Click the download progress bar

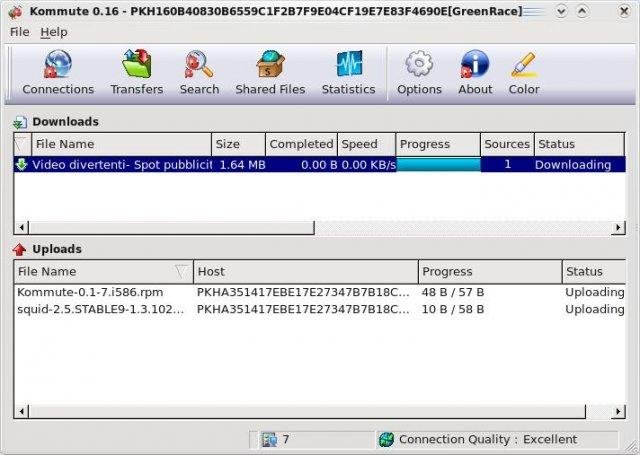click(438, 165)
